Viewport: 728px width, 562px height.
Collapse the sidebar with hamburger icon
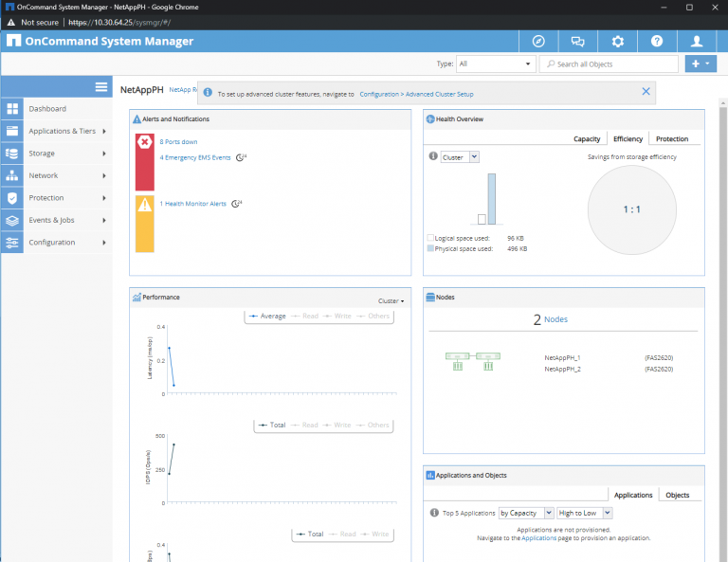[x=101, y=87]
